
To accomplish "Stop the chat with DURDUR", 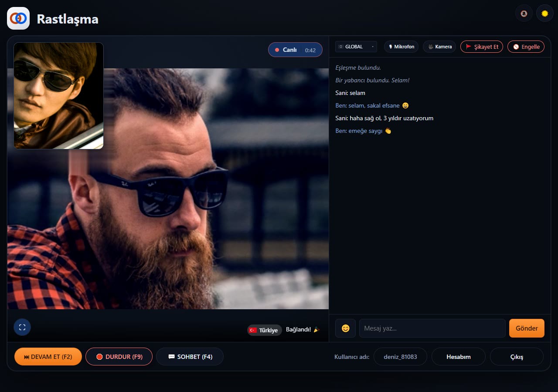I will click(x=119, y=357).
